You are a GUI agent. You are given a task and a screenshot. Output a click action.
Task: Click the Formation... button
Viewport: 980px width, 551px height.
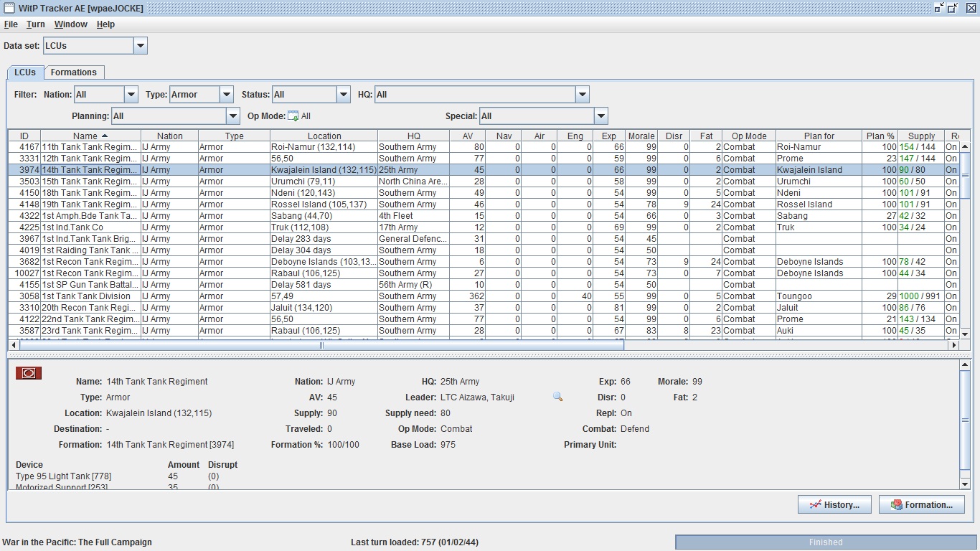pyautogui.click(x=921, y=504)
